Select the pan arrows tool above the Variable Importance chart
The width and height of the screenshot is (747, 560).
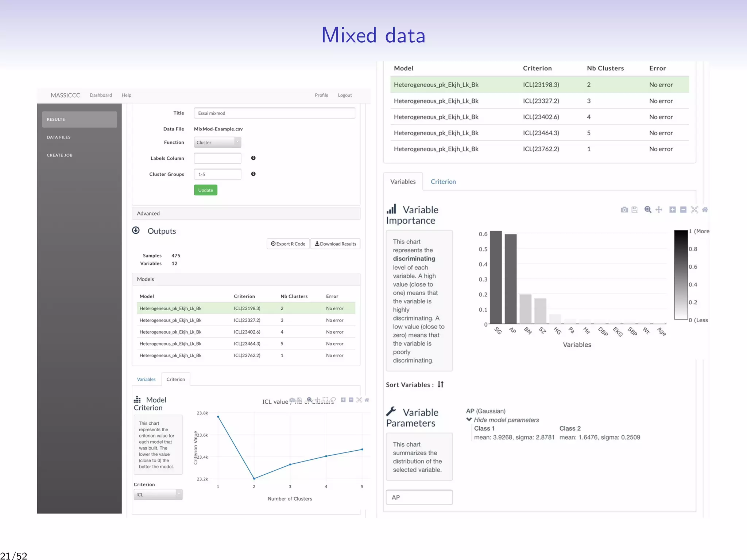coord(659,210)
